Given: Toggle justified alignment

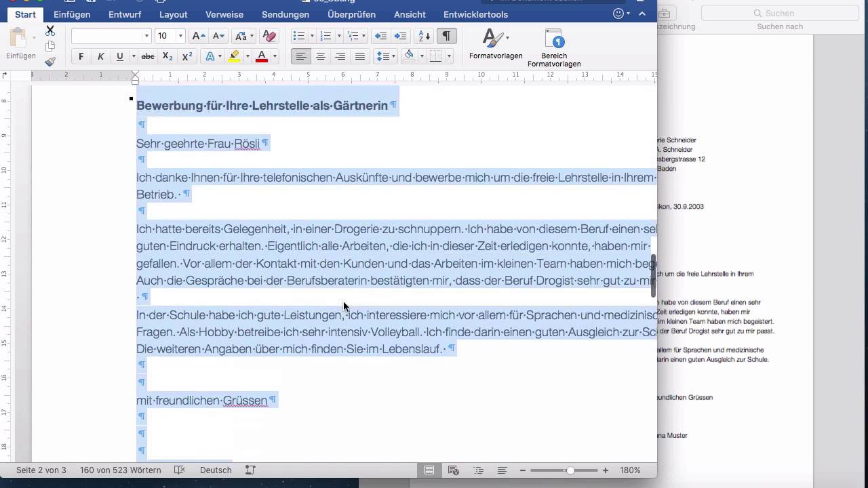Looking at the screenshot, I should pos(360,57).
